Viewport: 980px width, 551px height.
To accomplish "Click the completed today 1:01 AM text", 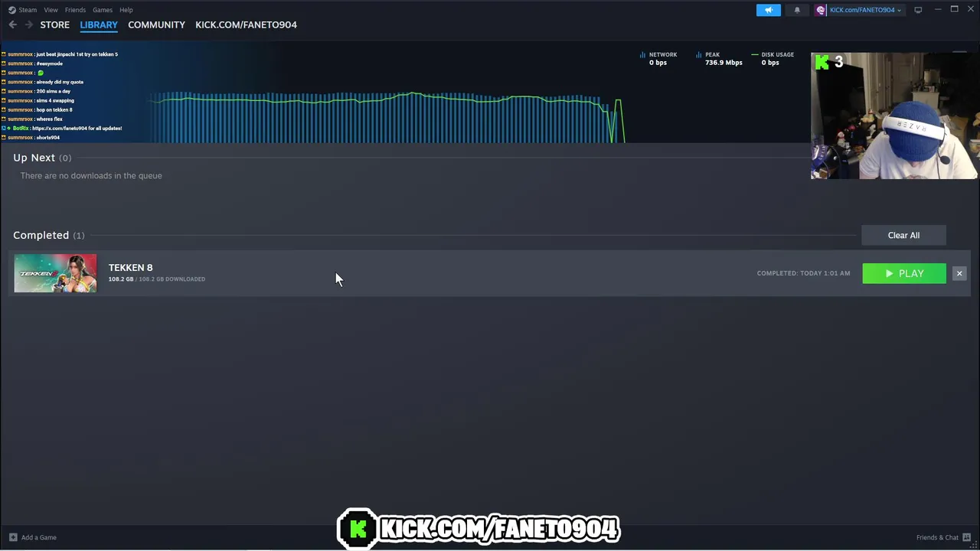I will coord(803,273).
